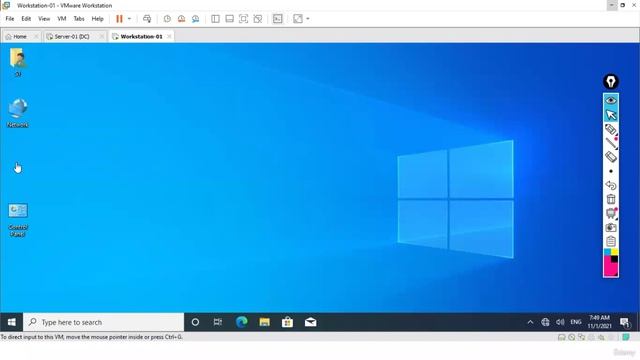Close the Workstation-01 tab
640x360 pixels.
pos(169,36)
